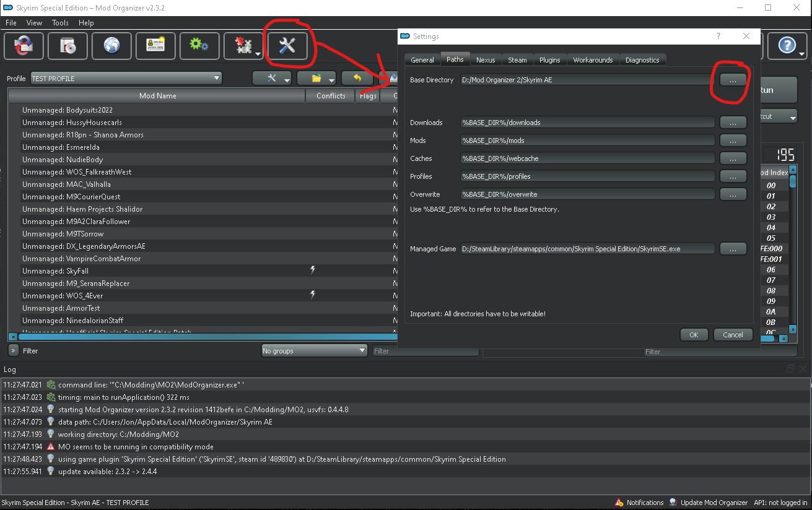Expand the filter panel chevron button
The width and height of the screenshot is (812, 510).
point(13,350)
